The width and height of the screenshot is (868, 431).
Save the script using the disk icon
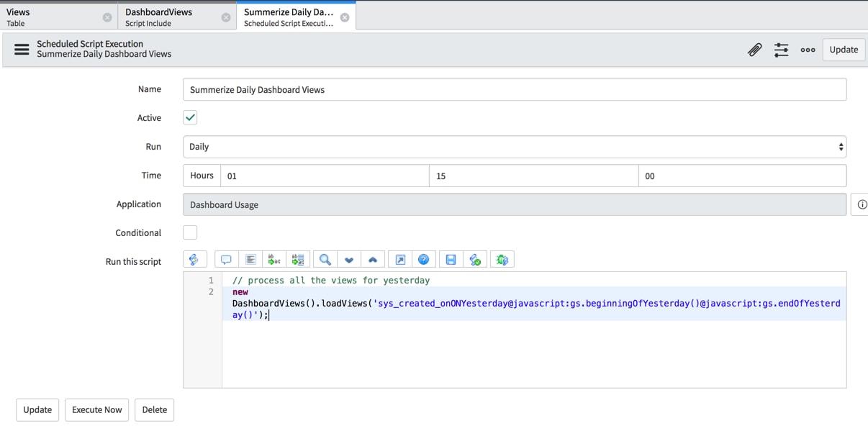(451, 259)
